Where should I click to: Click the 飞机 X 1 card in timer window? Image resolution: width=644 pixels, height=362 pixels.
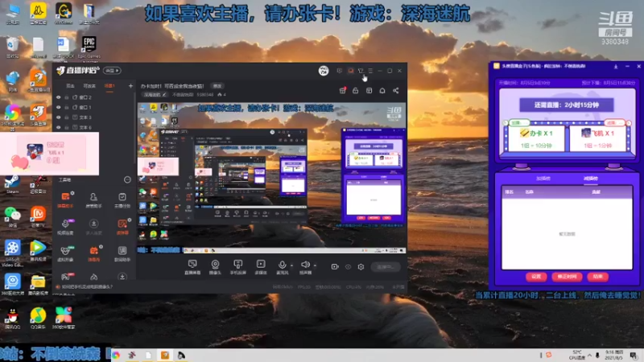597,138
